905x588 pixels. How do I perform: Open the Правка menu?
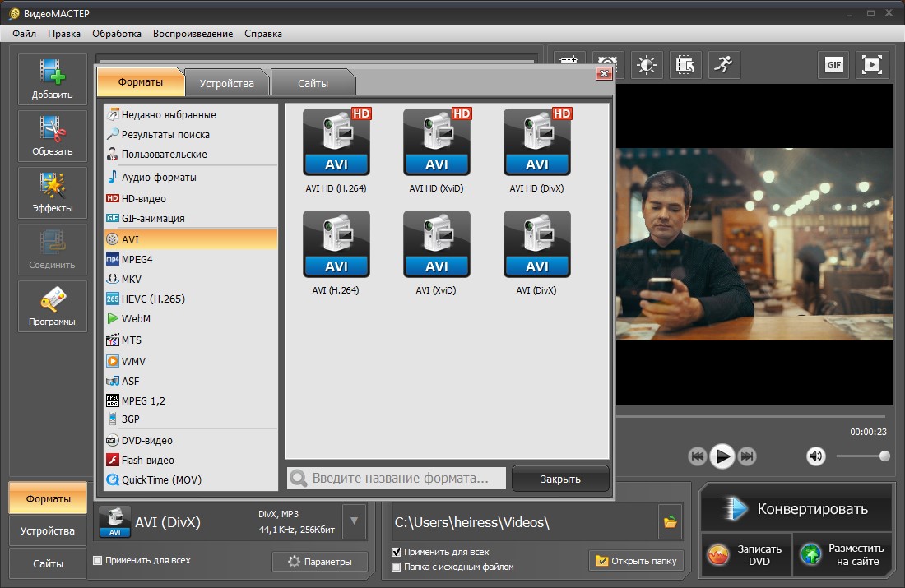pyautogui.click(x=64, y=34)
